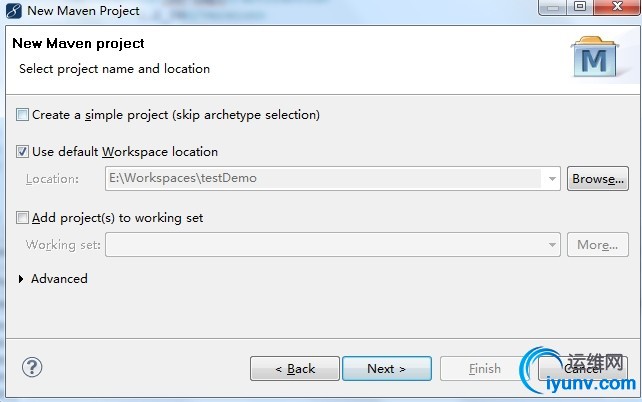
Task: Open help via the question mark icon
Action: click(33, 367)
